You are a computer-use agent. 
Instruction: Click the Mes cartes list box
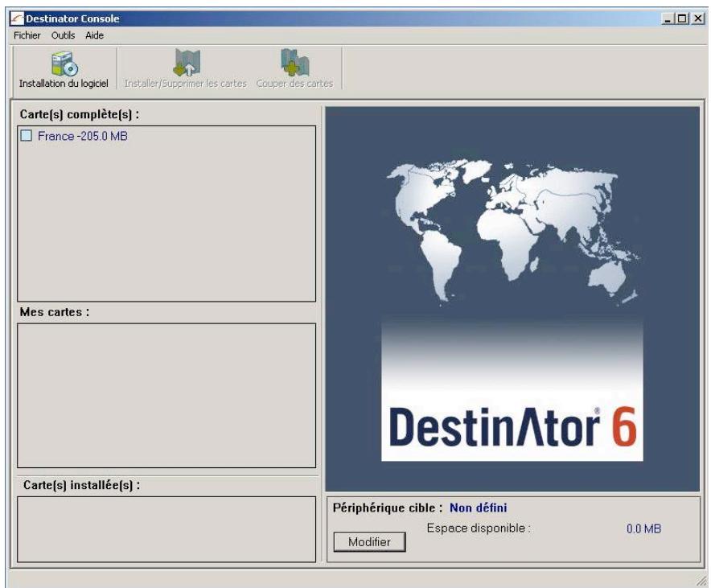166,395
